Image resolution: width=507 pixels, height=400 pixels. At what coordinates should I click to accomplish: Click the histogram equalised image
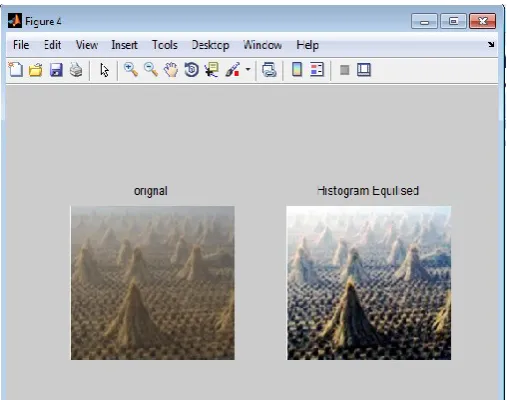click(369, 283)
